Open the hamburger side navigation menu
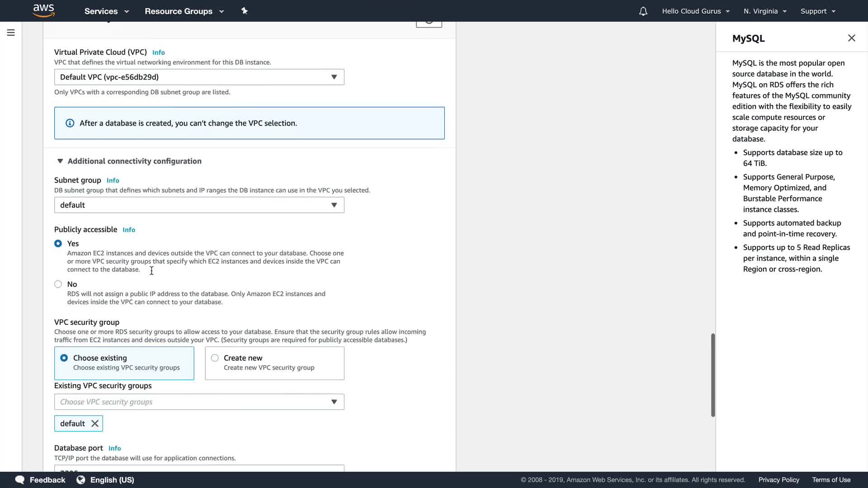The width and height of the screenshot is (868, 488). tap(11, 33)
